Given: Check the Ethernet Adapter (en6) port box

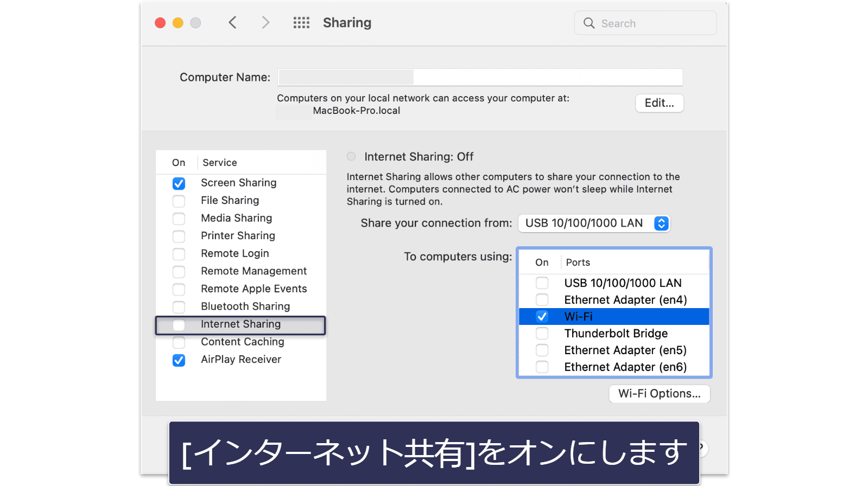Looking at the screenshot, I should (x=542, y=367).
